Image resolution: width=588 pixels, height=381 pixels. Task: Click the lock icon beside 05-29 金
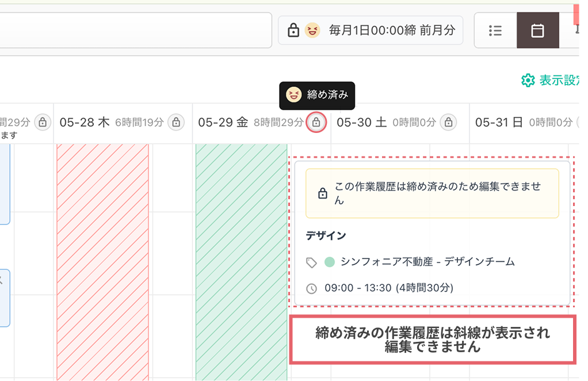(316, 122)
